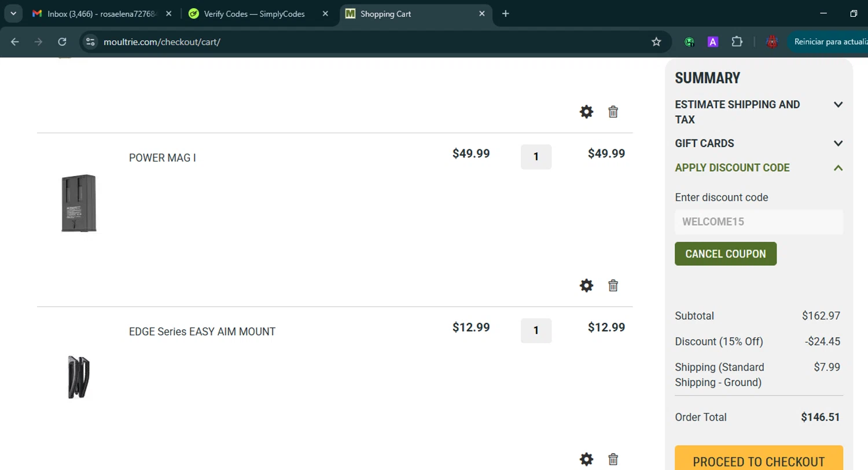The height and width of the screenshot is (470, 868).
Task: Open settings gear for EASY AIM MOUNT
Action: pos(586,460)
